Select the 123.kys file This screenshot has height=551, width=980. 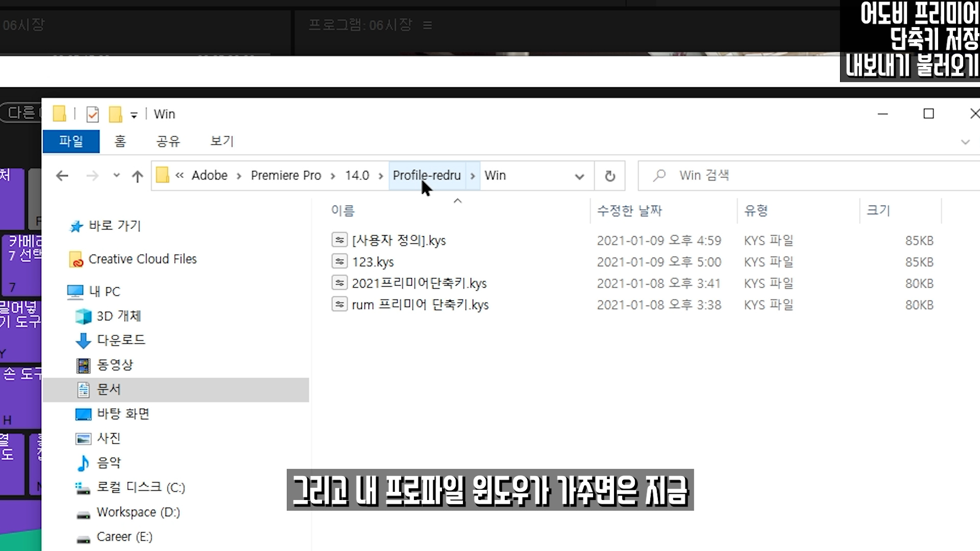[x=373, y=262]
